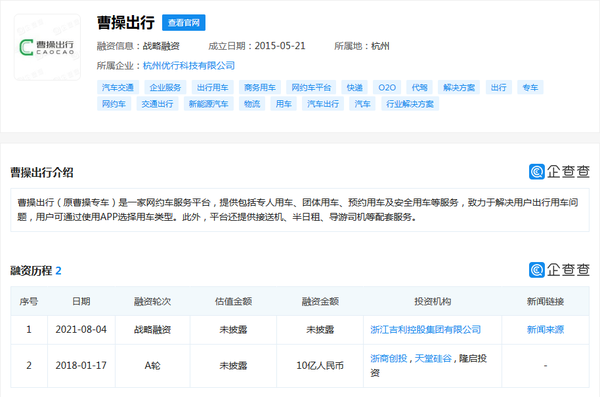The image size is (600, 397).
Task: Select the 汽车交通 tag
Action: (118, 88)
